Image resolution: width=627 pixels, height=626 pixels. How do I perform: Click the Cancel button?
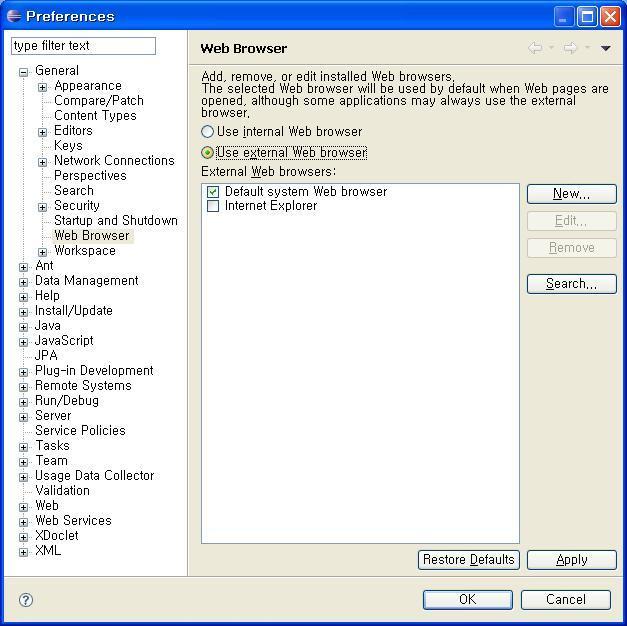566,600
